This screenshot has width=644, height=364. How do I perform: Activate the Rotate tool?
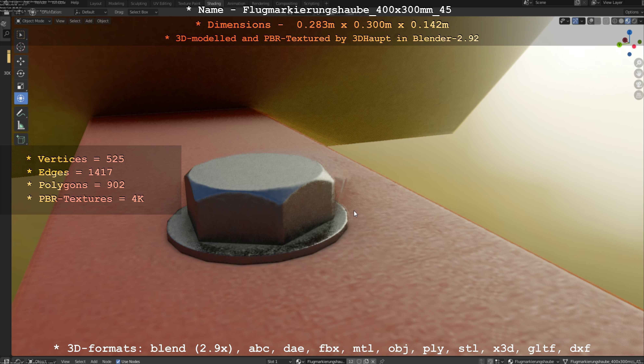(20, 73)
